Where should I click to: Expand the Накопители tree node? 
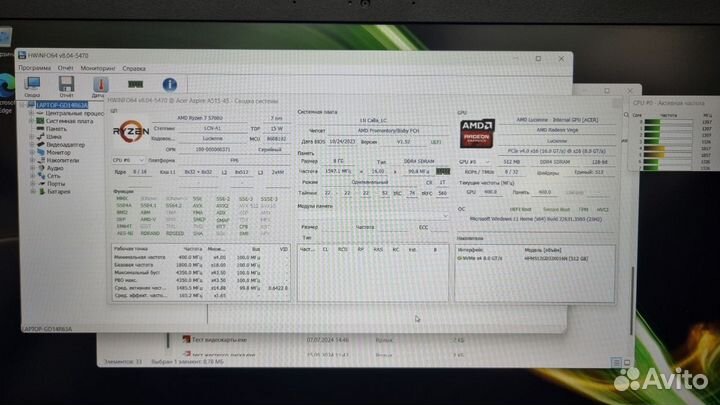point(32,160)
